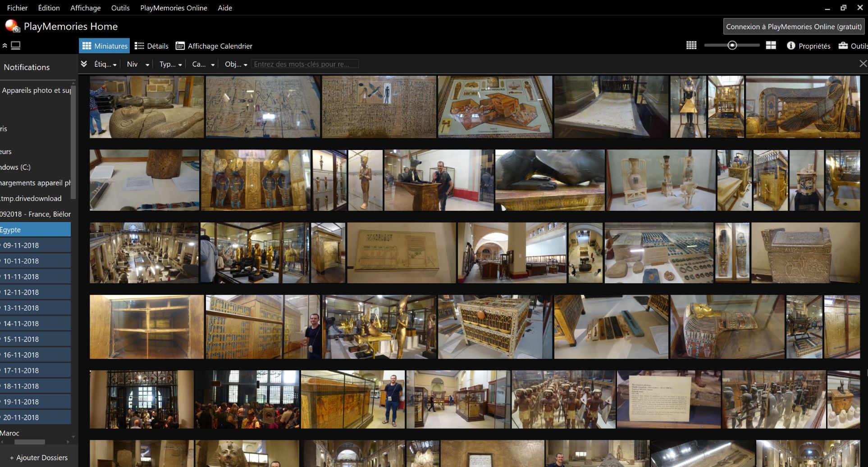Open the Affichage menu
868x467 pixels.
[x=85, y=8]
